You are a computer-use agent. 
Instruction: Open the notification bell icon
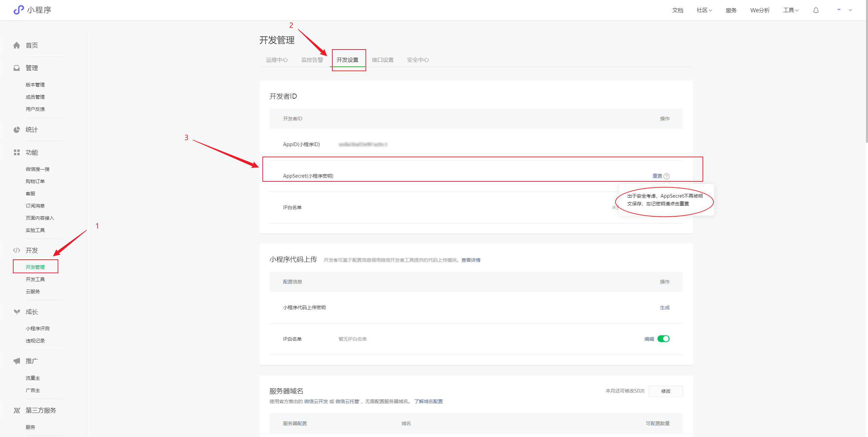pos(816,10)
